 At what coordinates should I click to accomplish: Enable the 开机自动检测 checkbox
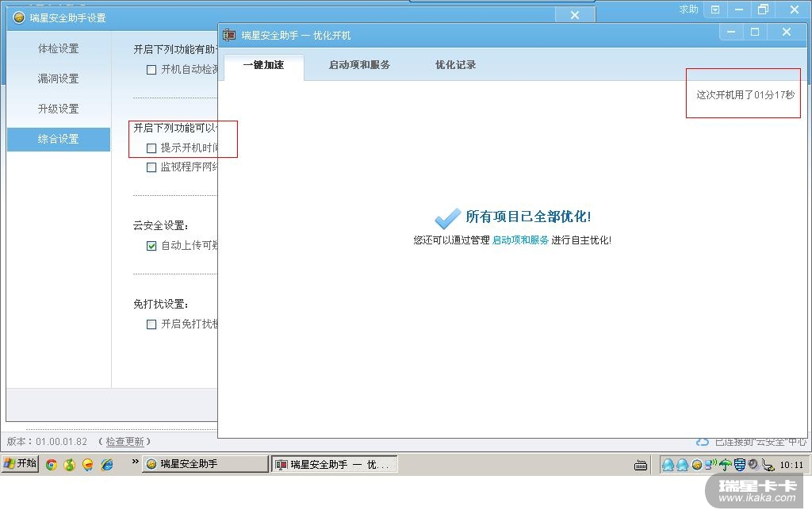(x=151, y=70)
